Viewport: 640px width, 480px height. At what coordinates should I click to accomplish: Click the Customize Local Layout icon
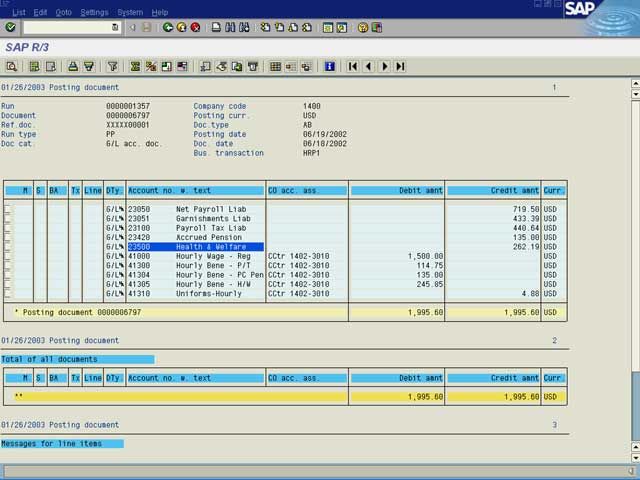tap(377, 27)
